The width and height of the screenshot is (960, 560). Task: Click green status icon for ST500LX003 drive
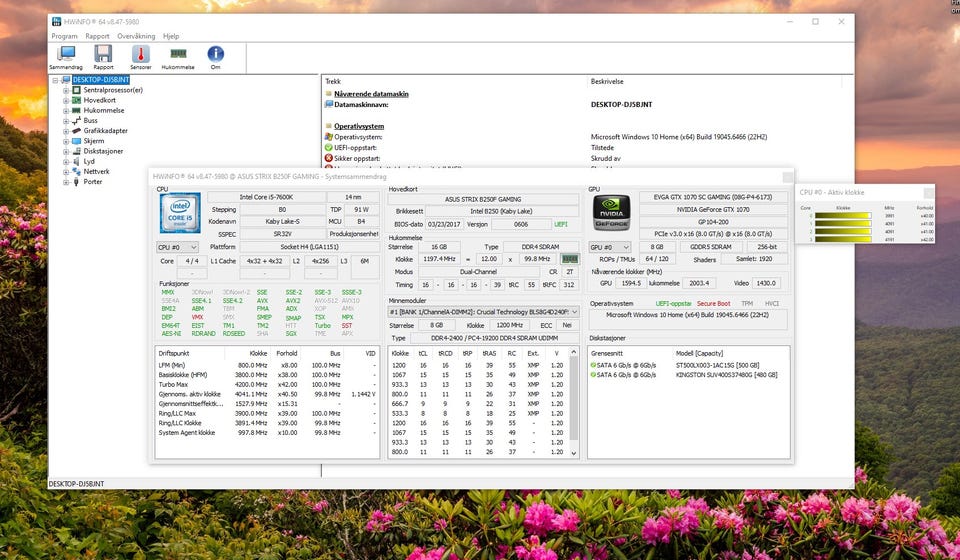point(593,365)
